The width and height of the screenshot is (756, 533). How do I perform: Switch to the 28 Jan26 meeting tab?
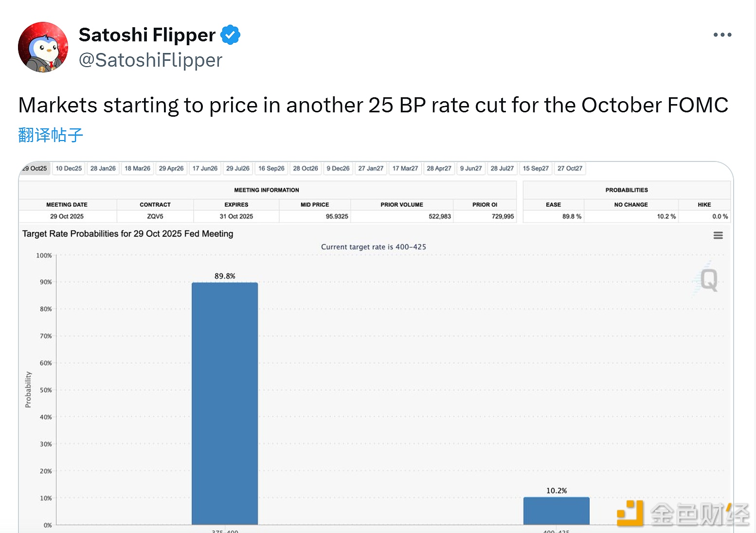[103, 169]
